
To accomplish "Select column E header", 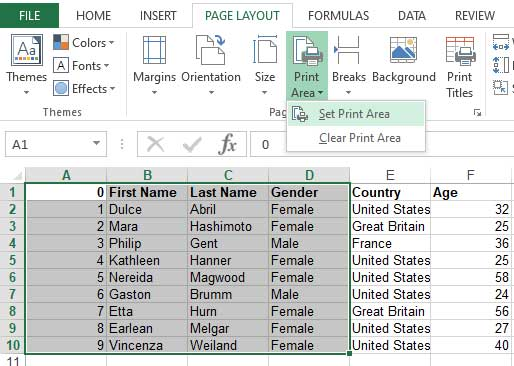I will (390, 175).
